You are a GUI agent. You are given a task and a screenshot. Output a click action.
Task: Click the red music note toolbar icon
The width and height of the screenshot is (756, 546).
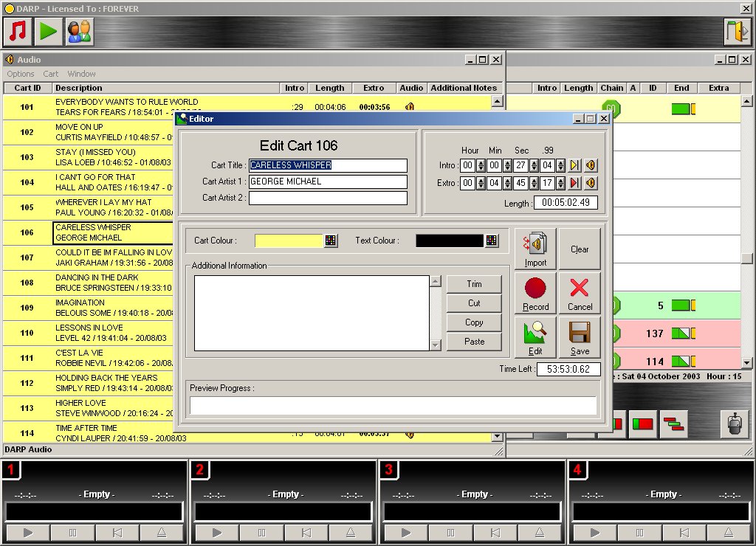18,31
